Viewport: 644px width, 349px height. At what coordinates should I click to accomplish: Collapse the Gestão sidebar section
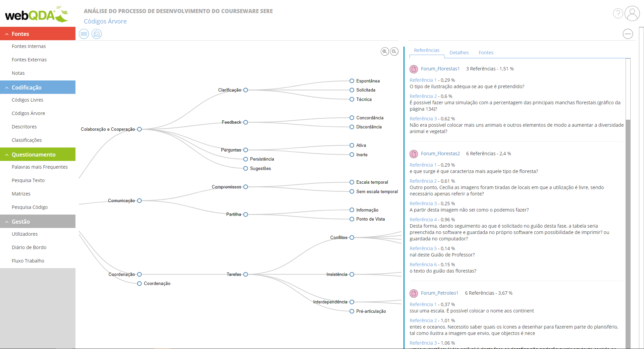point(7,222)
